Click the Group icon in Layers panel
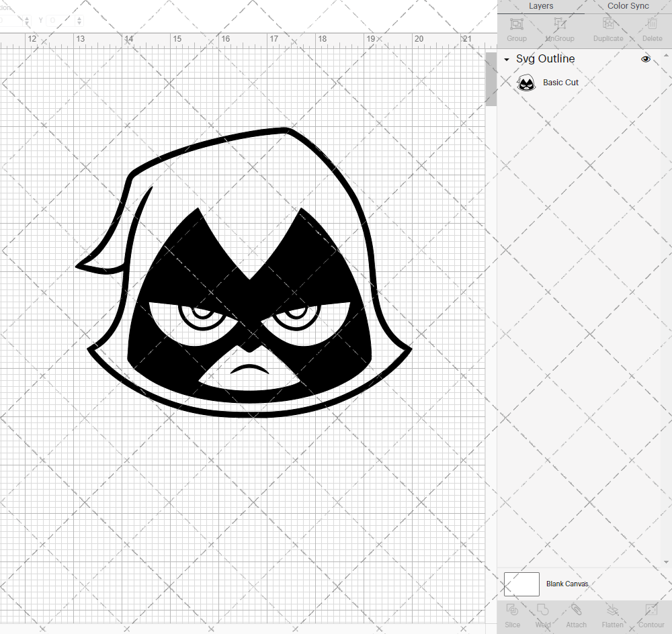This screenshot has height=634, width=672. tap(516, 24)
